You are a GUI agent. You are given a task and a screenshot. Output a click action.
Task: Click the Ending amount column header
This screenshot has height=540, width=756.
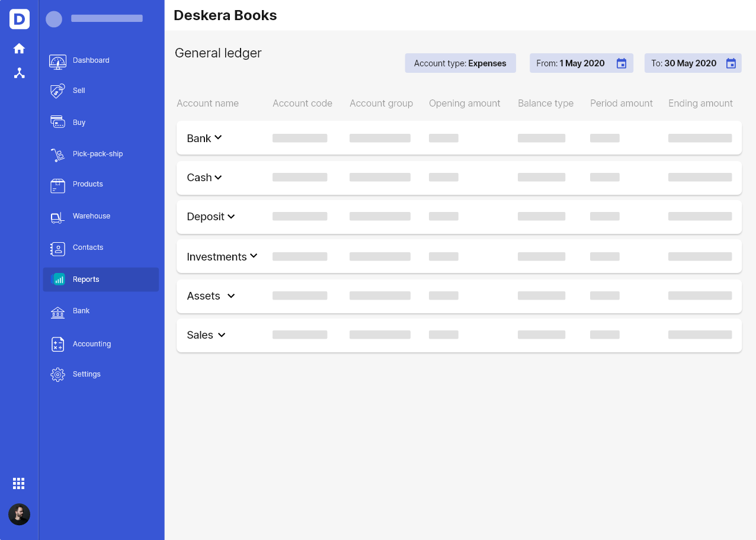pyautogui.click(x=700, y=103)
